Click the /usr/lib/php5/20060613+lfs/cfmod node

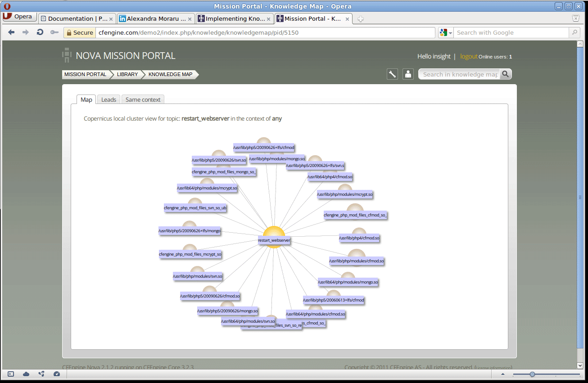tap(333, 300)
